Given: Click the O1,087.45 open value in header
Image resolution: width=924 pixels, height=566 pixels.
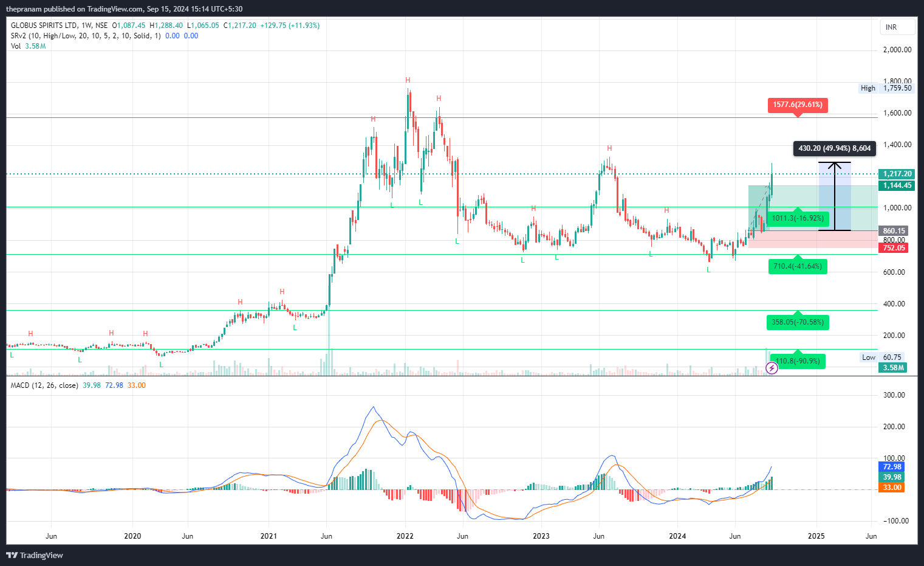Looking at the screenshot, I should (x=128, y=26).
